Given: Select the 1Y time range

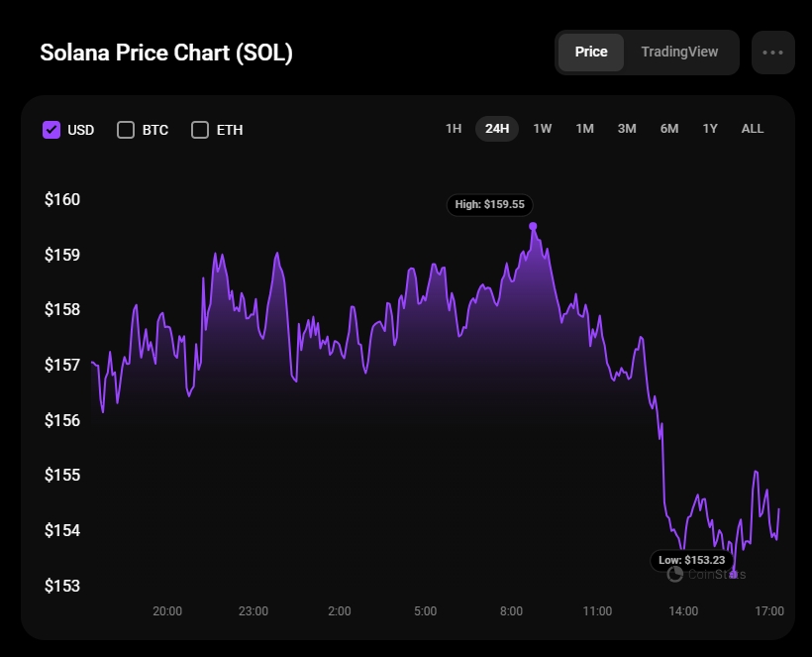Looking at the screenshot, I should coord(710,129).
